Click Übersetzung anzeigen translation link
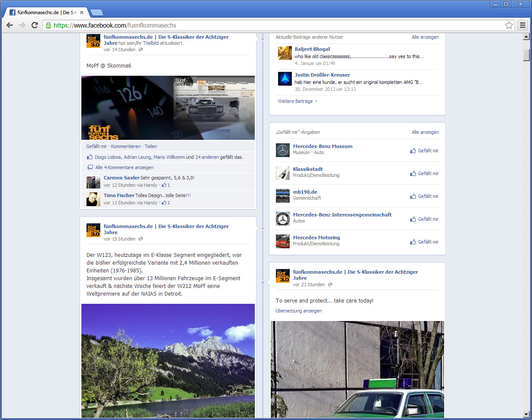The height and width of the screenshot is (420, 532). 299,311
